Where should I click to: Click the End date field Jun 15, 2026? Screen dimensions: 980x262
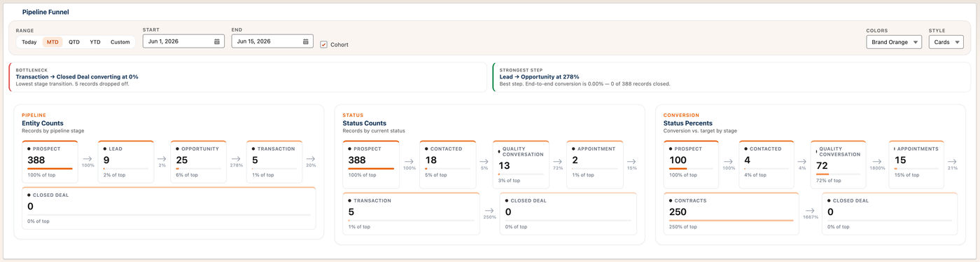coord(272,42)
